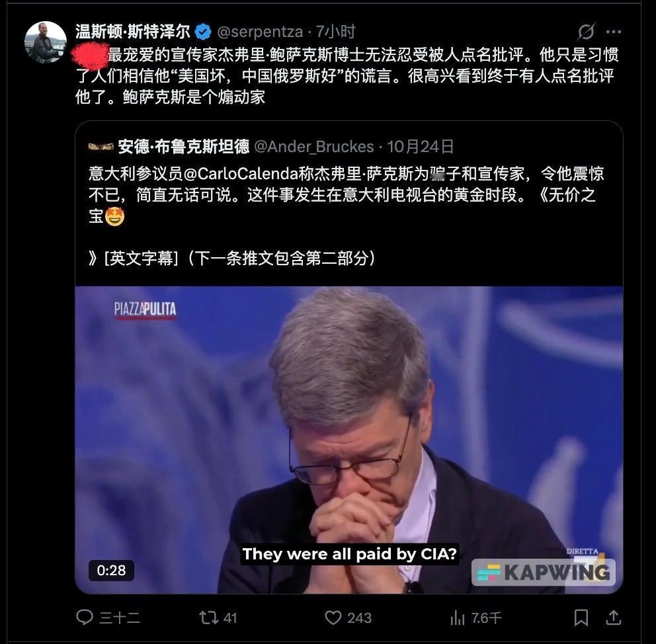This screenshot has width=656, height=644.
Task: Like the post with heart icon
Action: coord(333,618)
